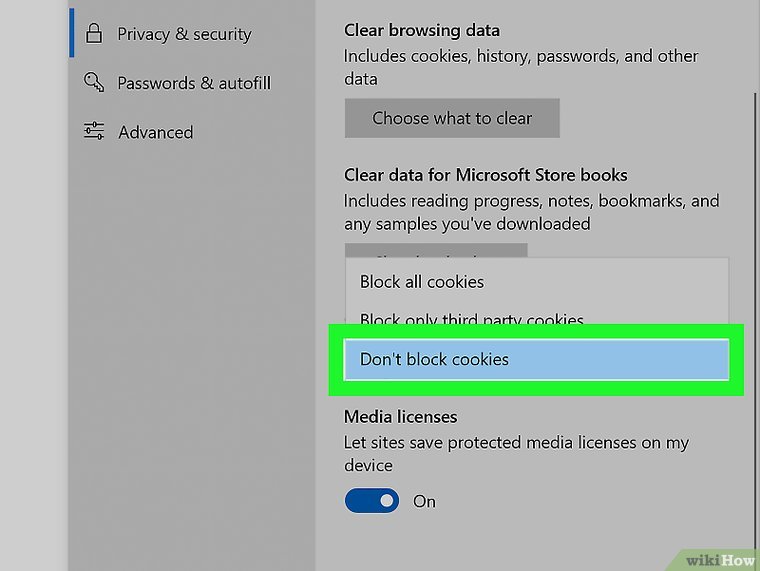This screenshot has height=571, width=760.
Task: Turn off the Media licenses toggle
Action: click(372, 501)
